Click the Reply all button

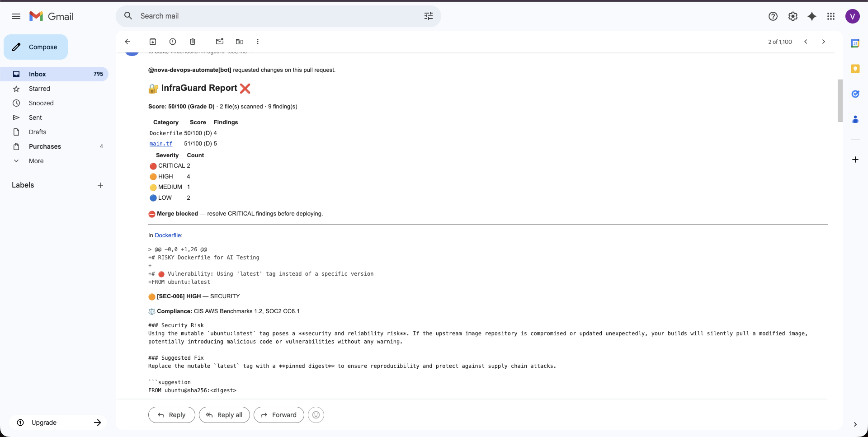click(x=224, y=415)
